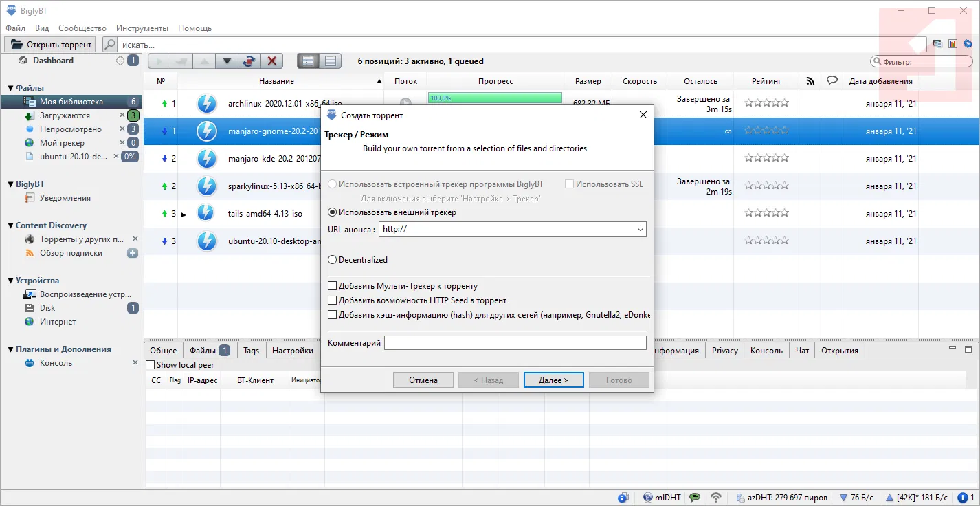
Task: Select the Использовать внешний трекер radio button
Action: (333, 212)
